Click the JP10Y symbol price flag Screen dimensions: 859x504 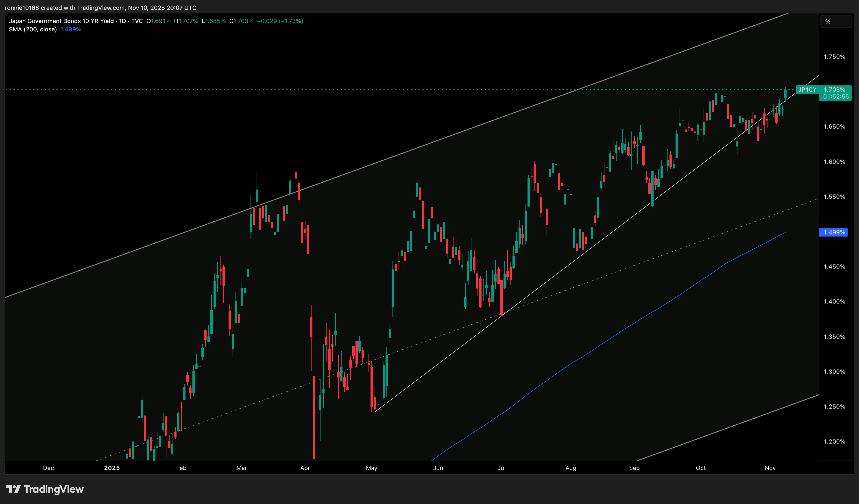(807, 90)
